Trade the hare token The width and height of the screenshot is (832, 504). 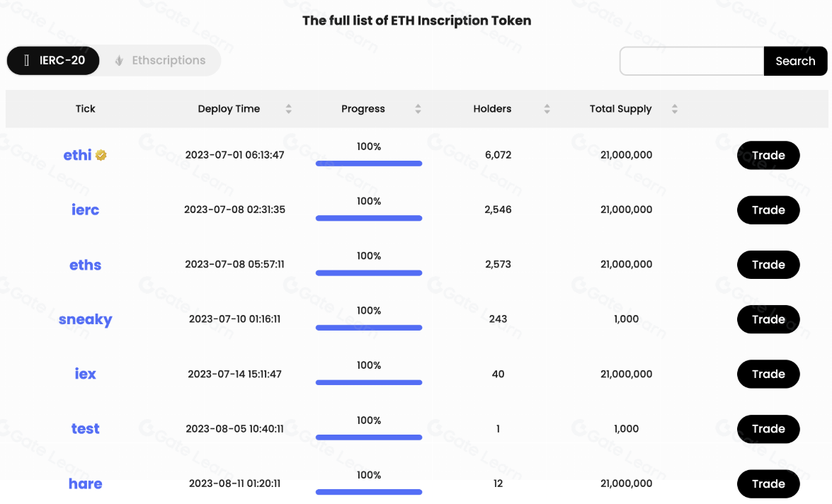tap(768, 483)
